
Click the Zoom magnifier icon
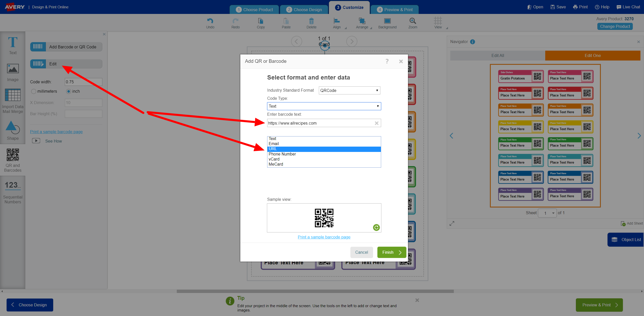point(413,21)
